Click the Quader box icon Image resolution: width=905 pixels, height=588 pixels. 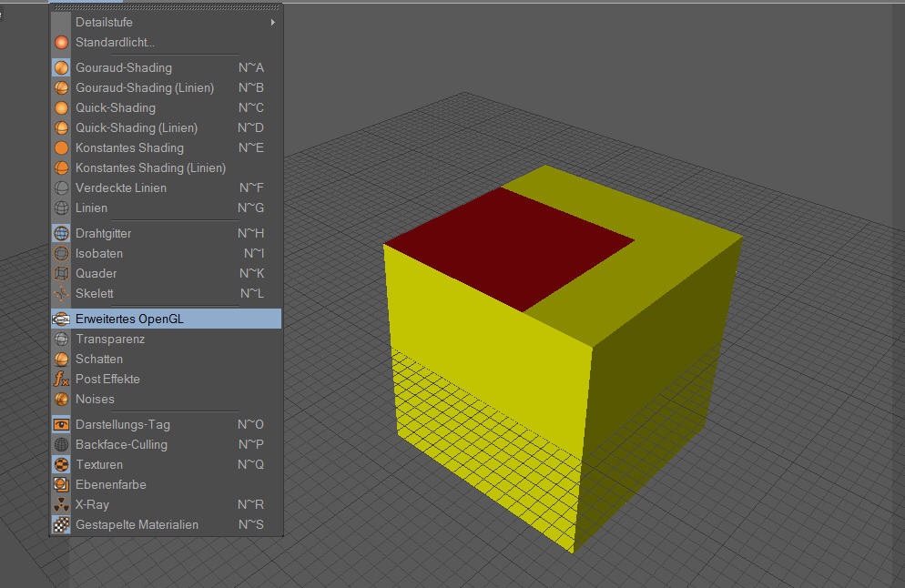click(61, 273)
